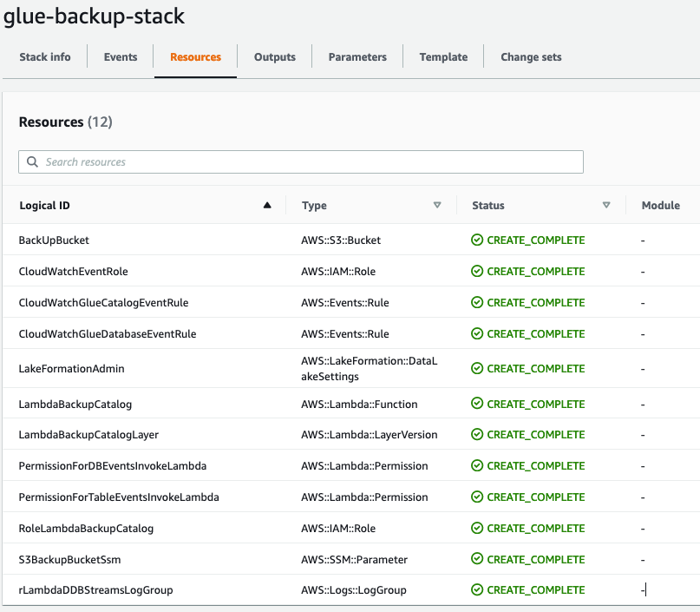Open the Stack info tab
Viewport: 700px width, 612px height.
tap(45, 57)
